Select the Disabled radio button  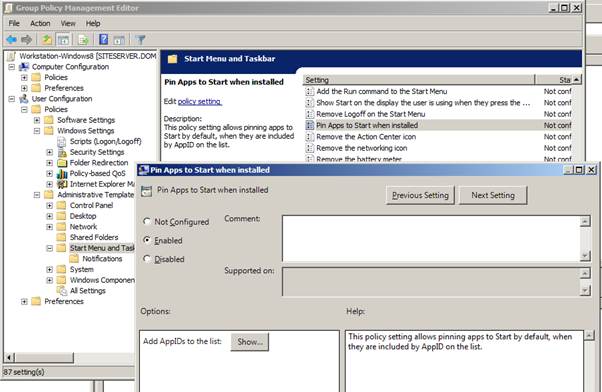tap(146, 258)
